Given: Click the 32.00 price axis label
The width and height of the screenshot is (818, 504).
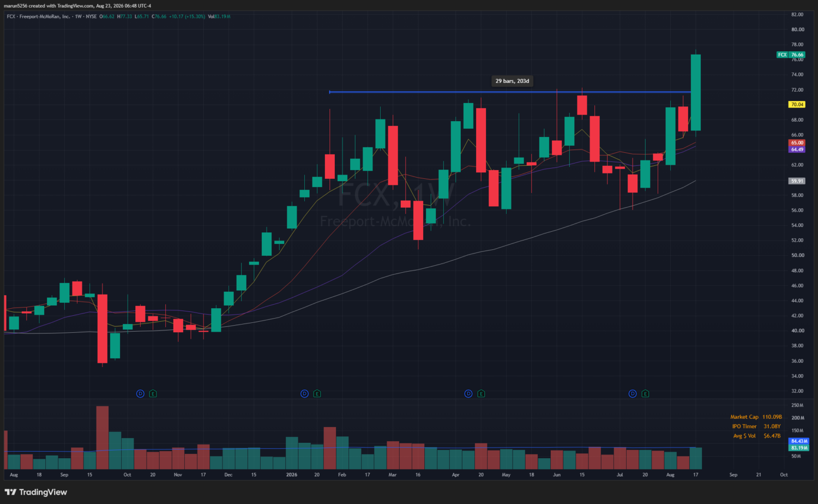Looking at the screenshot, I should tap(797, 391).
